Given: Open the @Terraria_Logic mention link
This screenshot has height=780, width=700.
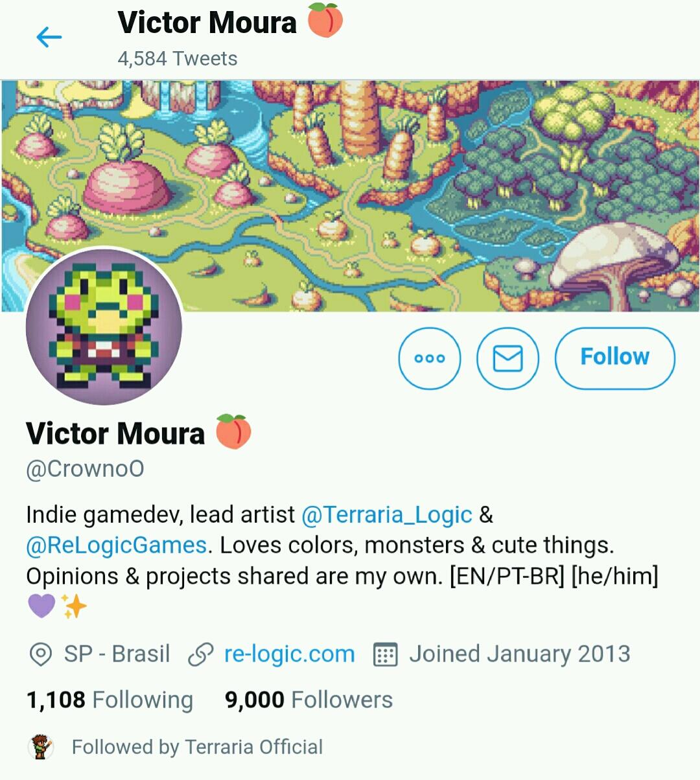Looking at the screenshot, I should 387,515.
